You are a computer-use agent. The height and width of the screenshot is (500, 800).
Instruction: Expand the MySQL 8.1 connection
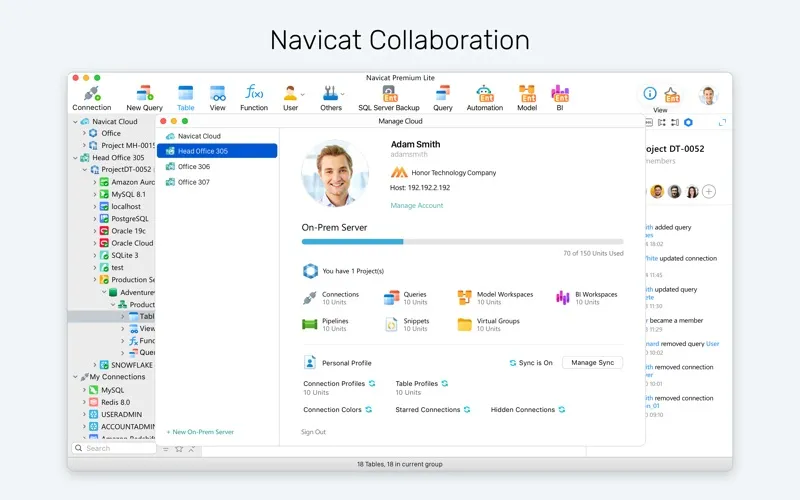pyautogui.click(x=94, y=194)
